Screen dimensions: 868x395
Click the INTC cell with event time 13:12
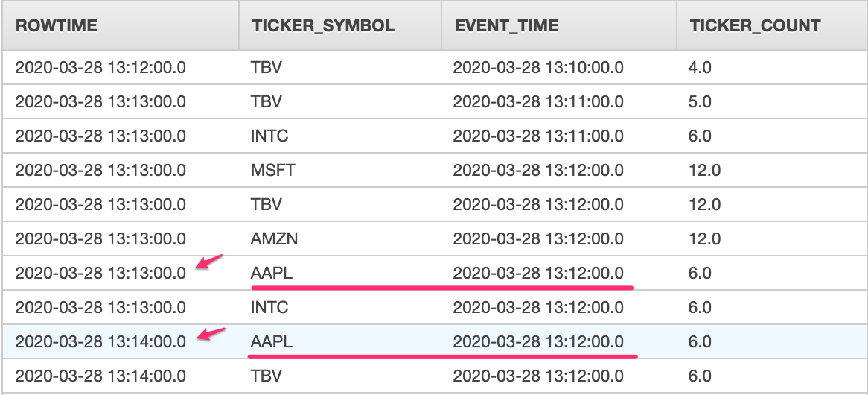pos(269,307)
